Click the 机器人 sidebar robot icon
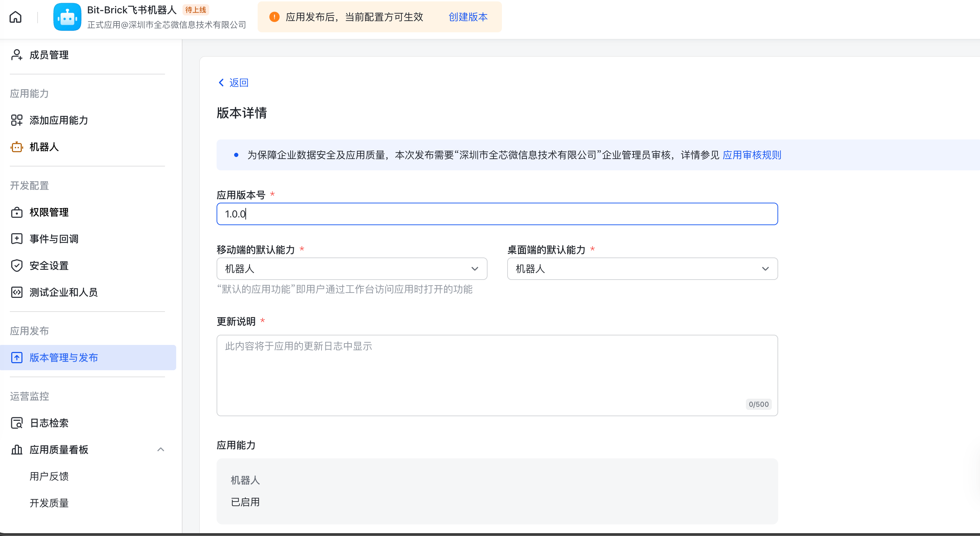 point(17,147)
